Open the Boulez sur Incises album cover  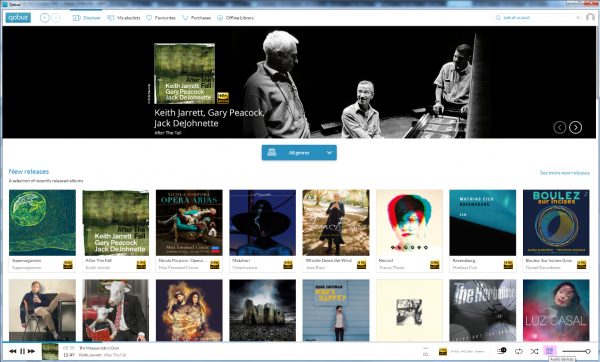556,223
